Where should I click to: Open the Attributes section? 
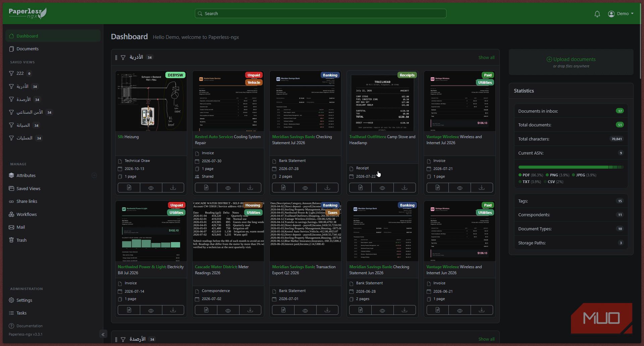[x=26, y=175]
